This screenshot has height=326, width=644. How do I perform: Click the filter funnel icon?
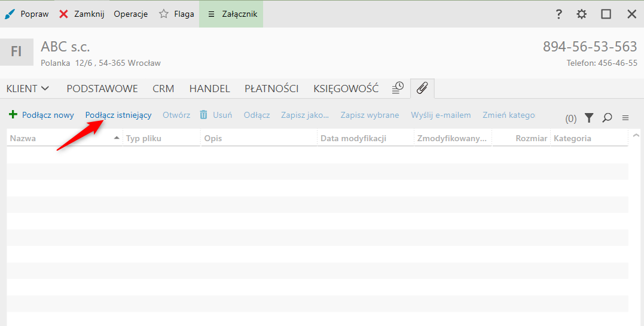coord(589,118)
